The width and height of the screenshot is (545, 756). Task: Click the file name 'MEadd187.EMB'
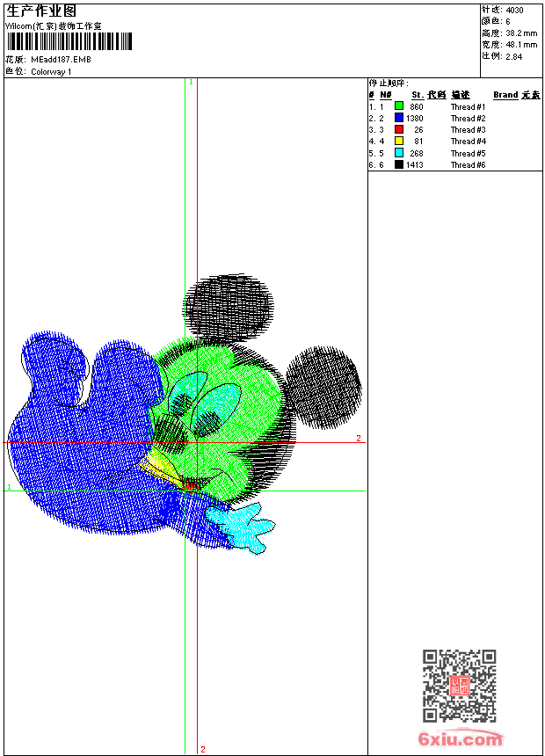coord(61,59)
